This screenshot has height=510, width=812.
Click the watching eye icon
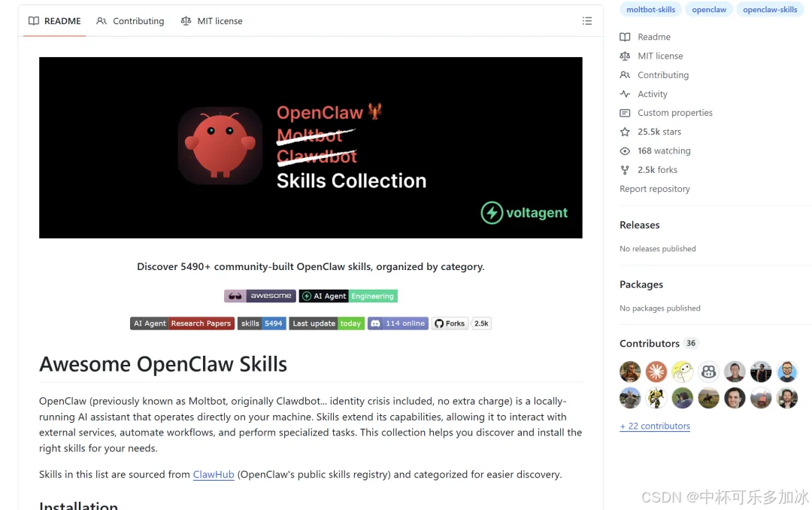click(625, 150)
